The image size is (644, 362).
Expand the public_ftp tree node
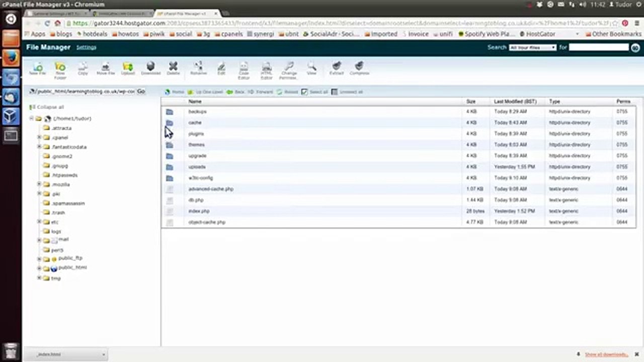pos(39,259)
